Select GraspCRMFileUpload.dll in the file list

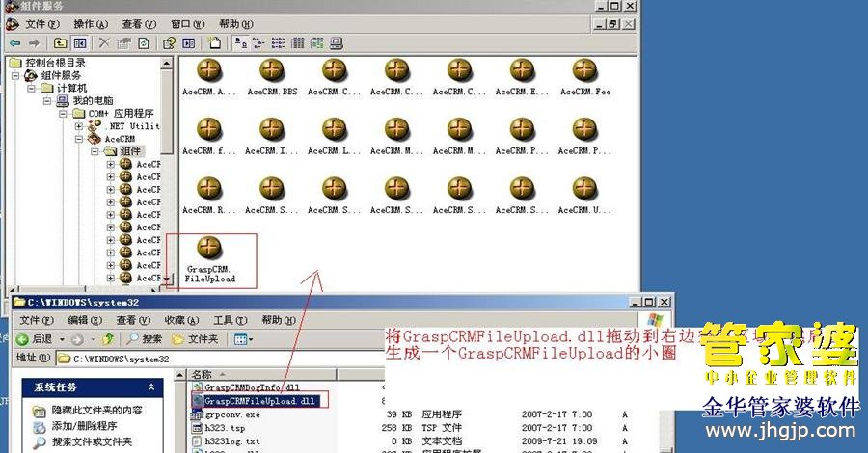pos(259,400)
